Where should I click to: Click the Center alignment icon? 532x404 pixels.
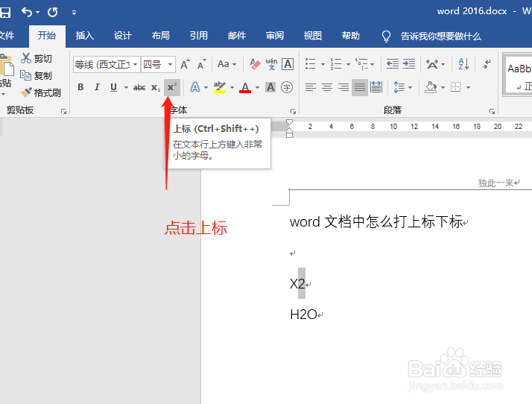(x=327, y=87)
